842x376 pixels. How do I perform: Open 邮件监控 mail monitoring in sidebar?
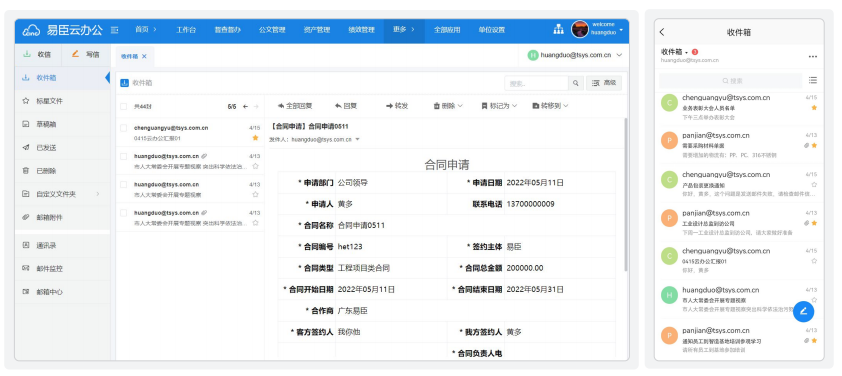pyautogui.click(x=62, y=269)
